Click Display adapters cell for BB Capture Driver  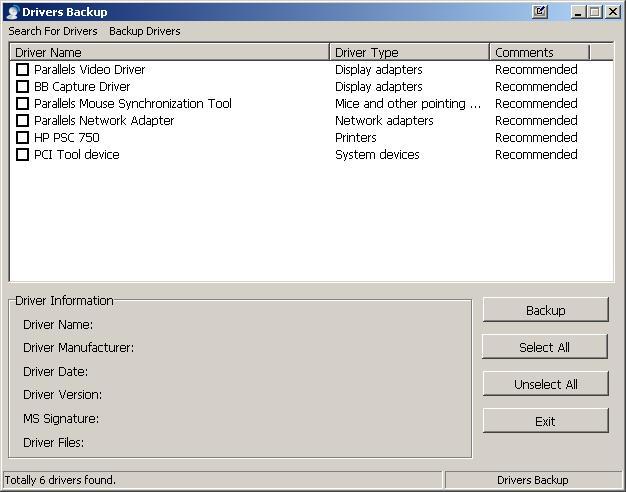pos(378,87)
